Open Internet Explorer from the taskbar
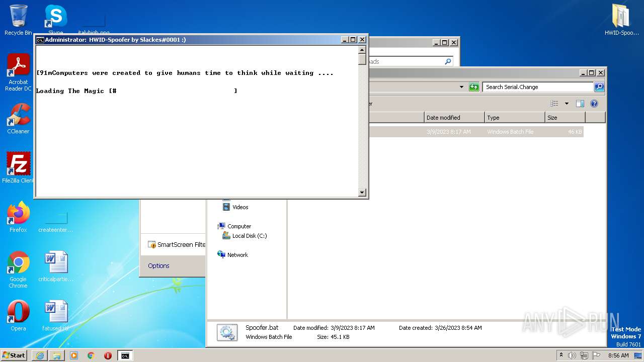The width and height of the screenshot is (644, 362). tap(40, 355)
